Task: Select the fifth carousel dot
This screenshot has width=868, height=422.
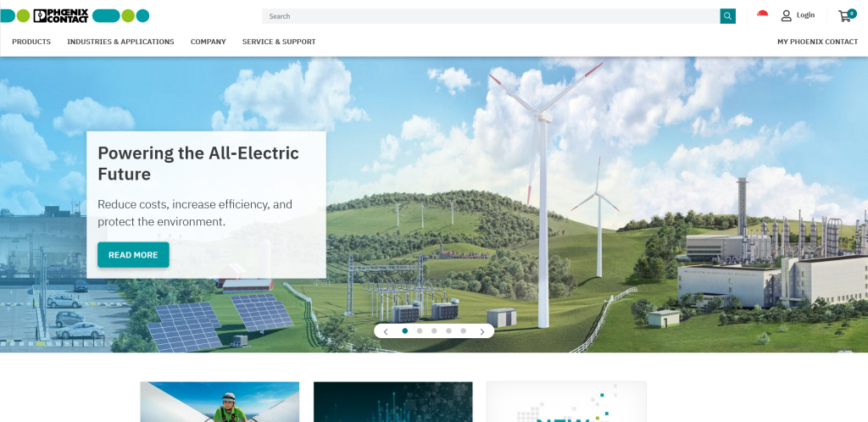Action: point(464,330)
